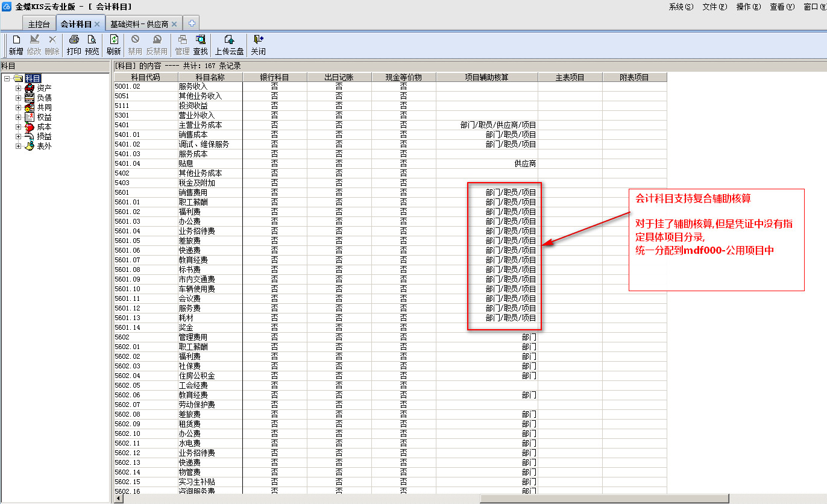Close the 会计科目 tab
827x504 pixels.
click(x=97, y=24)
